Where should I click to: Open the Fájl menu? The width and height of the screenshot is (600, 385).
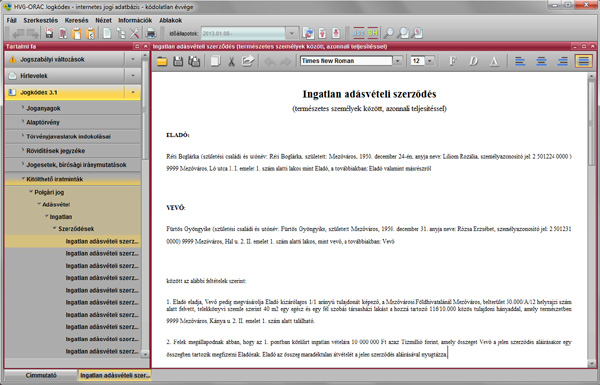click(x=11, y=20)
